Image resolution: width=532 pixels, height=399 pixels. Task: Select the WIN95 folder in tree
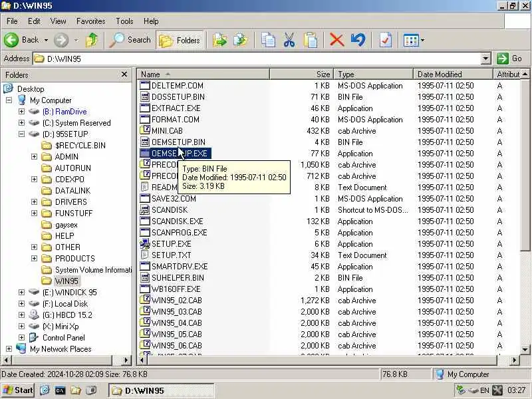66,281
